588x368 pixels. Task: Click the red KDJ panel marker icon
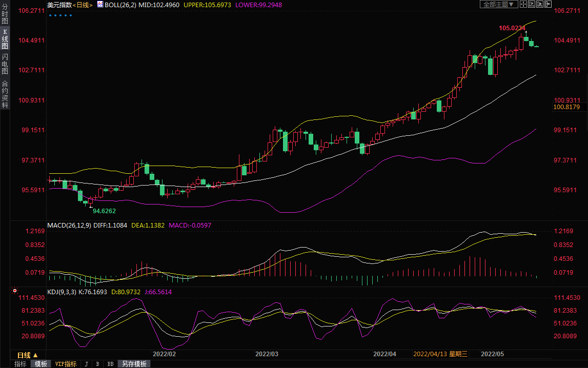click(x=14, y=290)
